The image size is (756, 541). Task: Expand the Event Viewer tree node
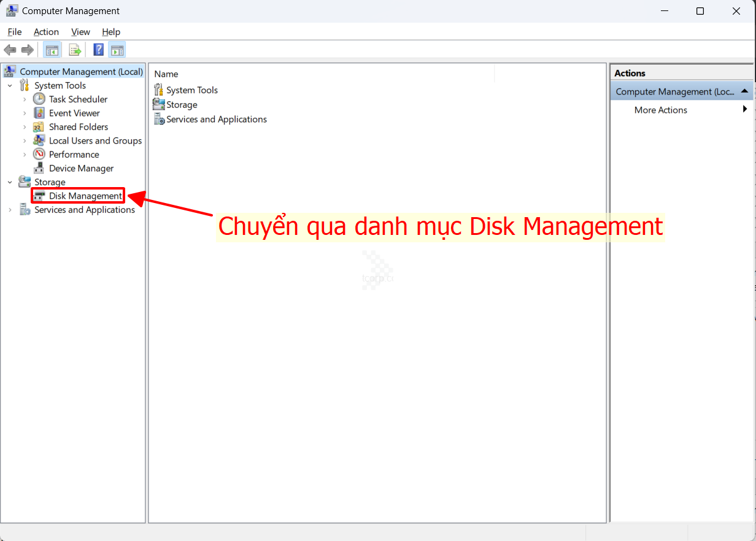[25, 113]
